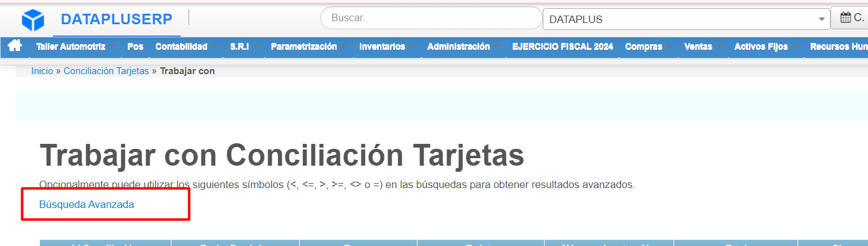The width and height of the screenshot is (868, 246).
Task: Focus the Buscar search field
Action: (x=431, y=18)
